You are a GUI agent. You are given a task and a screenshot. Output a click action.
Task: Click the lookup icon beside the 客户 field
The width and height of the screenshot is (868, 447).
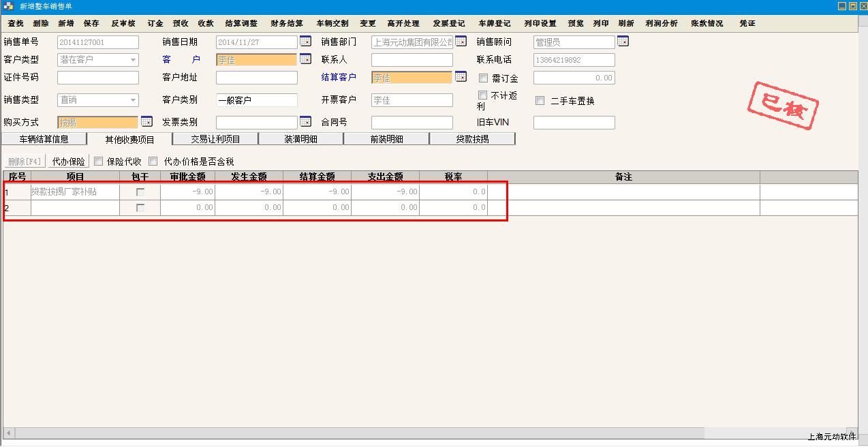click(305, 59)
